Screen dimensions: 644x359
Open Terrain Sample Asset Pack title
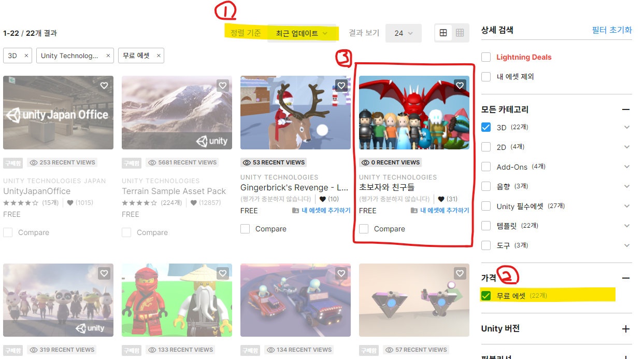pyautogui.click(x=174, y=191)
